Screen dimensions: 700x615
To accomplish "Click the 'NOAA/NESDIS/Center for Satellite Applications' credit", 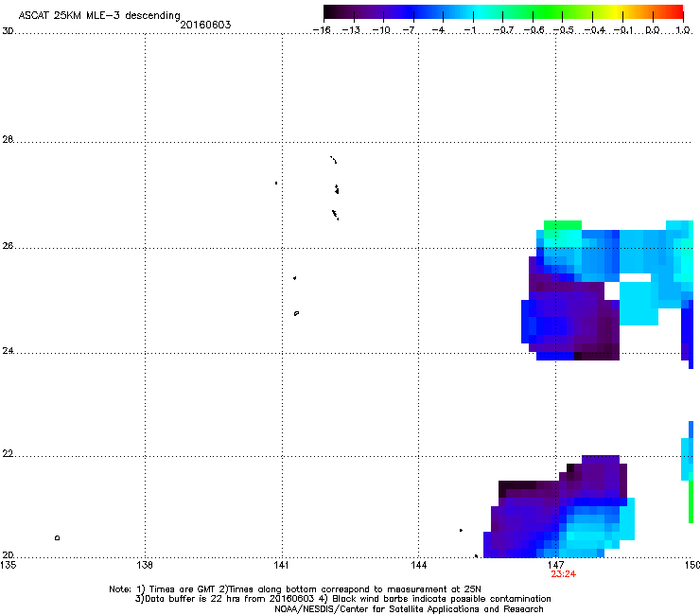I will point(409,609).
